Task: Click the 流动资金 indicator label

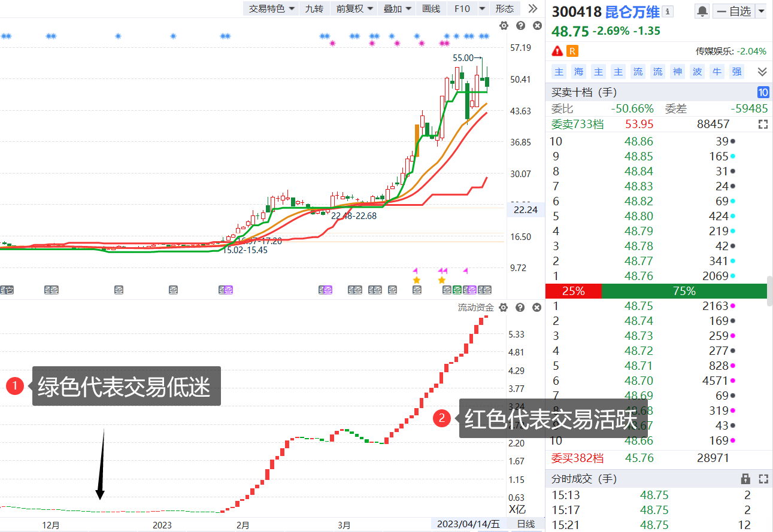Action: 476,308
